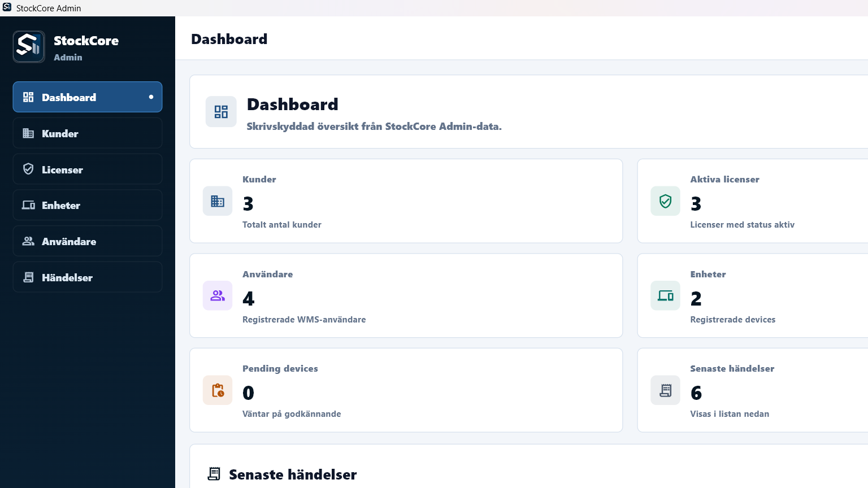
Task: Click the Enheter devices icon in the sidebar
Action: [28, 205]
